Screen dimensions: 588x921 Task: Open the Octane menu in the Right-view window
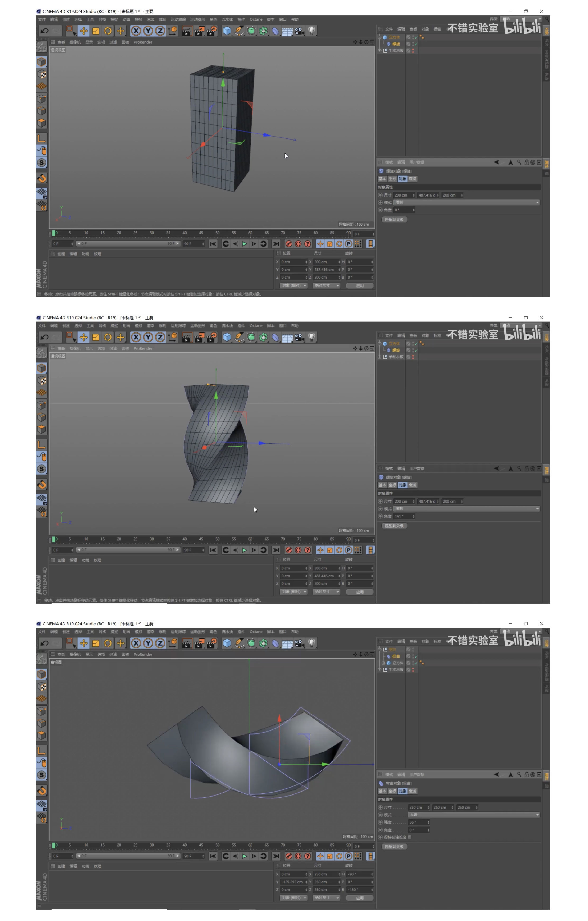coord(256,632)
